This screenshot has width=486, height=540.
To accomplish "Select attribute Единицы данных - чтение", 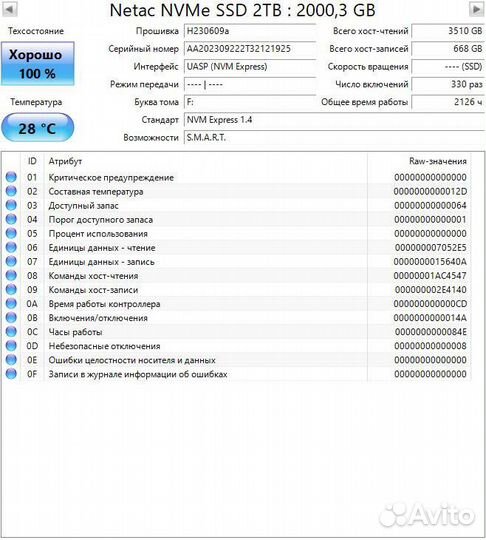I will pos(102,248).
